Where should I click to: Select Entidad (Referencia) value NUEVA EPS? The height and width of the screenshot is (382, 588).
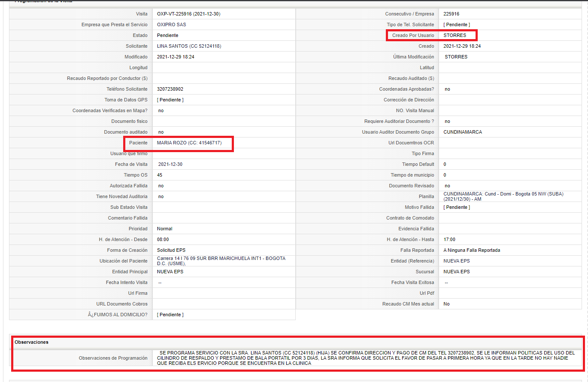click(x=457, y=261)
